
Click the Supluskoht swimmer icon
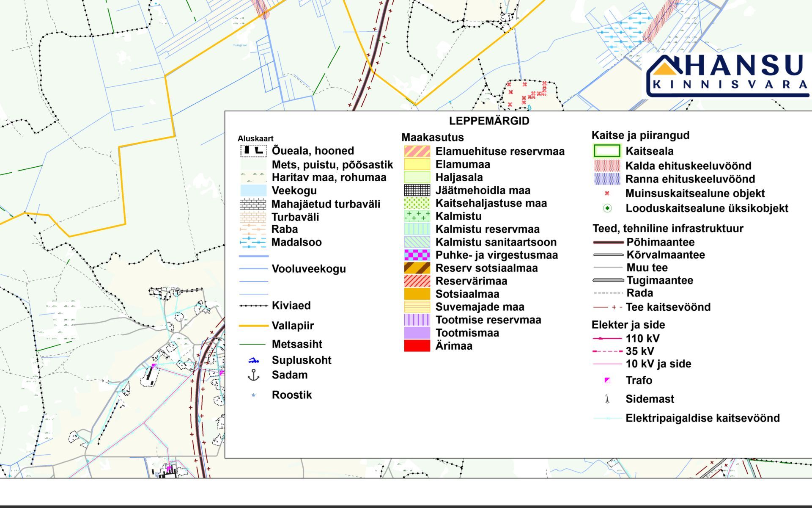pos(253,361)
